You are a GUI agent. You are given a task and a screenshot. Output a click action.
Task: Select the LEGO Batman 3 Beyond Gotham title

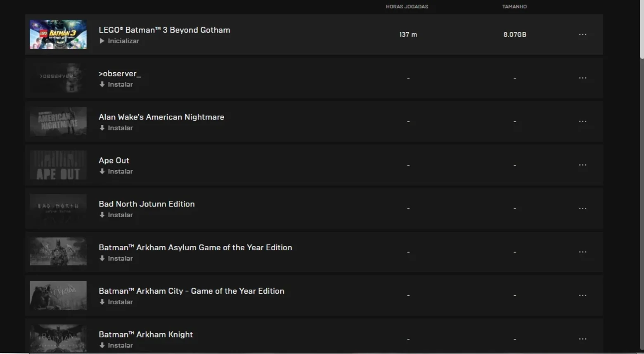pyautogui.click(x=164, y=30)
